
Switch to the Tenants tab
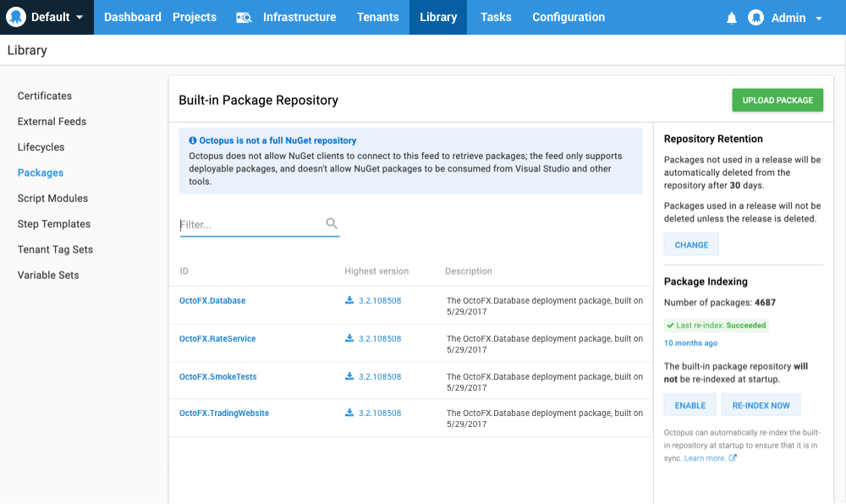[x=378, y=17]
